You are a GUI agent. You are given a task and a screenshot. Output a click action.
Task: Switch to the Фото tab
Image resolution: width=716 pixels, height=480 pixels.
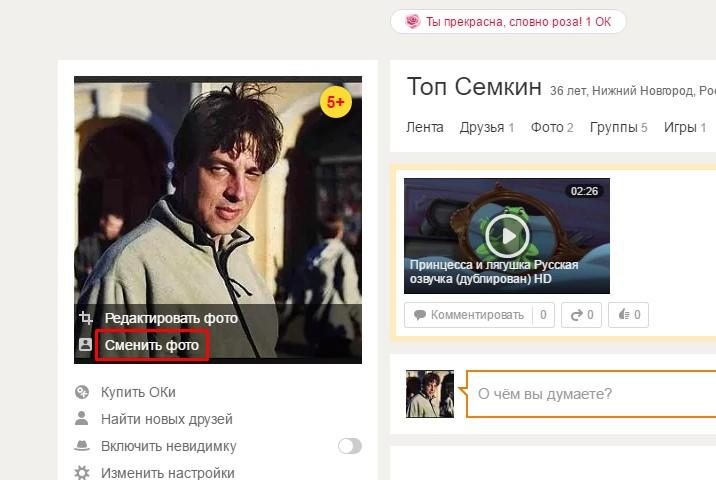pyautogui.click(x=552, y=127)
